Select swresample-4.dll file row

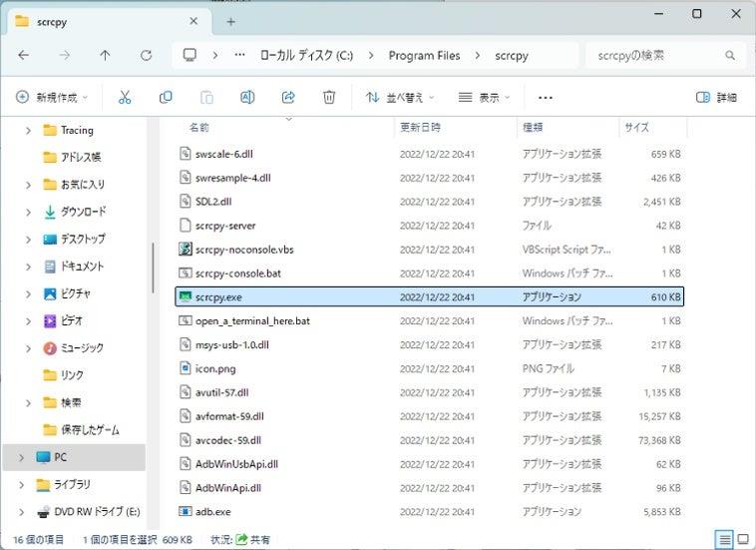coord(430,178)
